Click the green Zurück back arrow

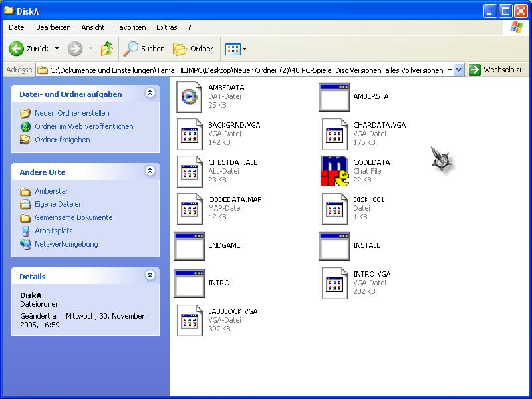click(x=17, y=49)
